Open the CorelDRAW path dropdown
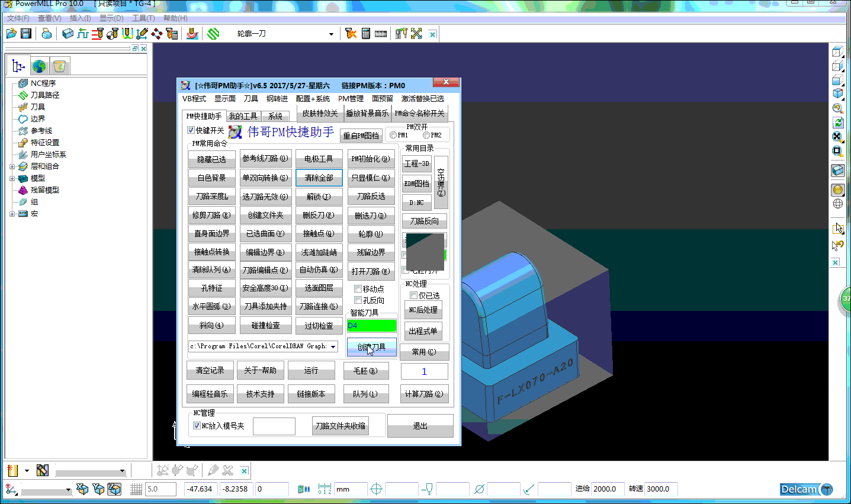This screenshot has width=851, height=504. pyautogui.click(x=333, y=346)
